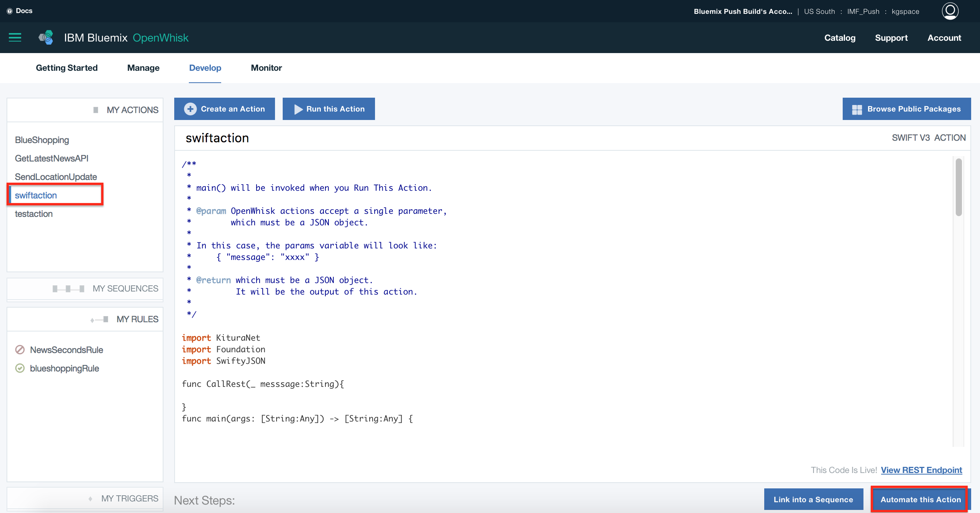Click the kgspace space selector
The height and width of the screenshot is (513, 980).
click(905, 12)
